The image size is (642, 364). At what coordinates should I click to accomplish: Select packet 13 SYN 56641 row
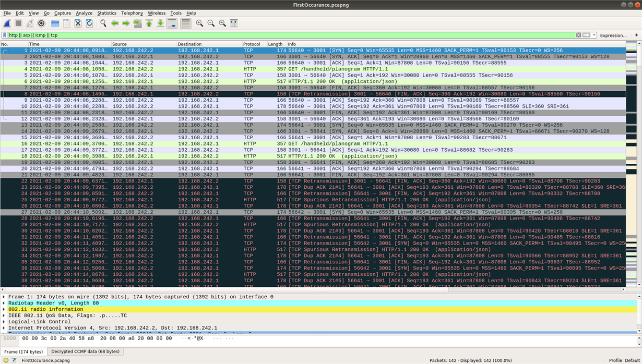(312, 125)
